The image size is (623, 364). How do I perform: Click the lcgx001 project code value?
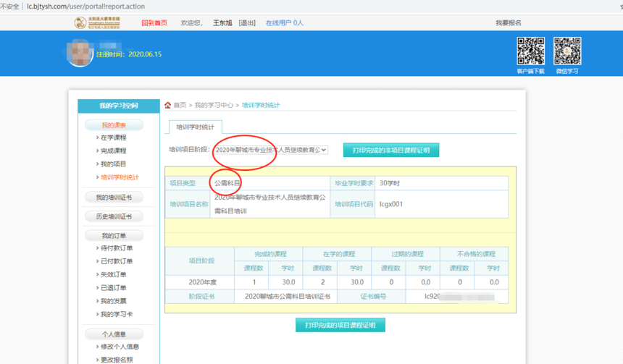pyautogui.click(x=391, y=204)
